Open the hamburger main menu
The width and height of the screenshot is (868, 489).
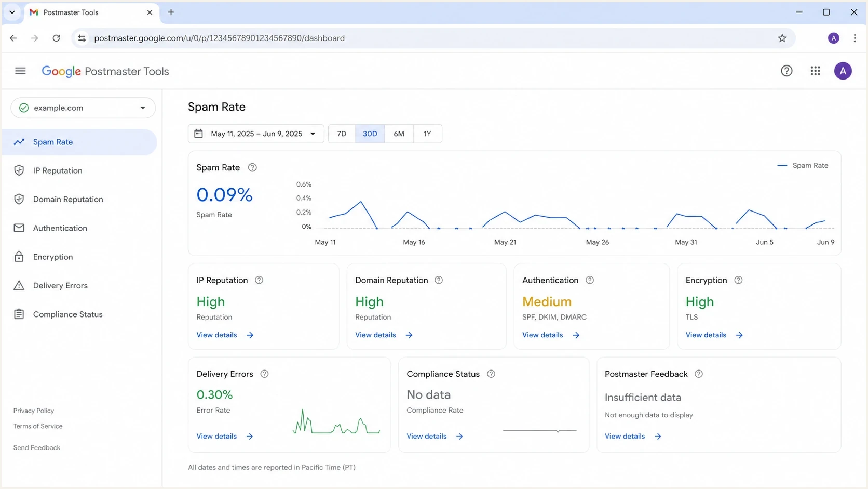pos(20,71)
